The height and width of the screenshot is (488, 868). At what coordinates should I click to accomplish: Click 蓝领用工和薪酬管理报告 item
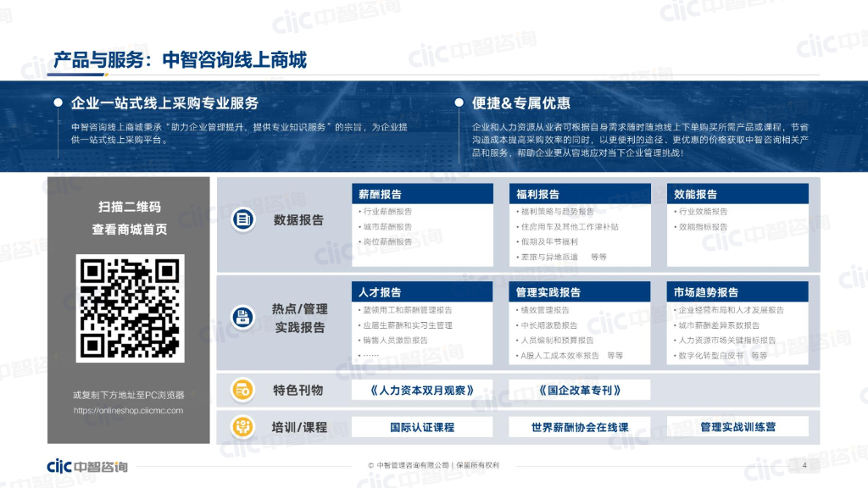(x=408, y=310)
